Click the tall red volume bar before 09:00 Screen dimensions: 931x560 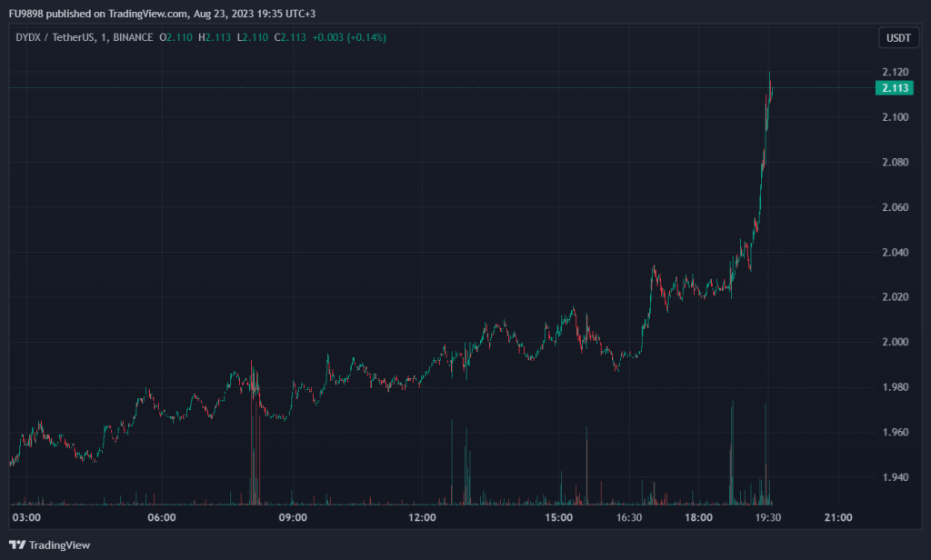pos(252,436)
